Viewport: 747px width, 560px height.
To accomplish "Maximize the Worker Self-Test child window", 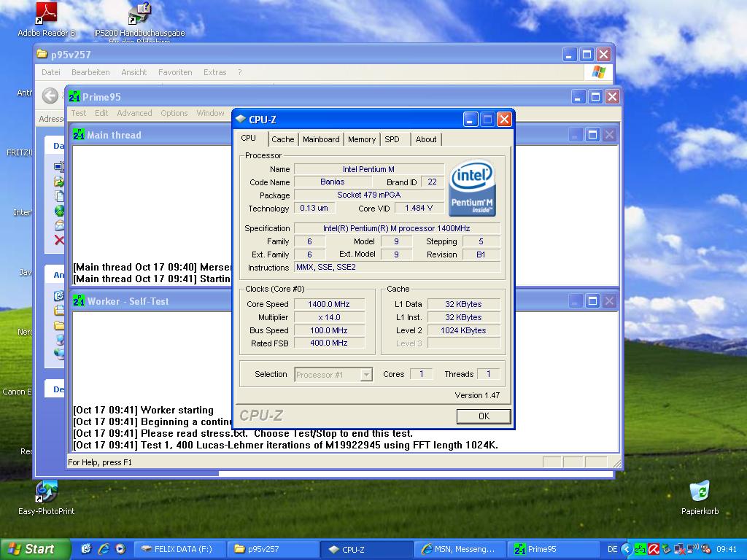I will coord(592,301).
